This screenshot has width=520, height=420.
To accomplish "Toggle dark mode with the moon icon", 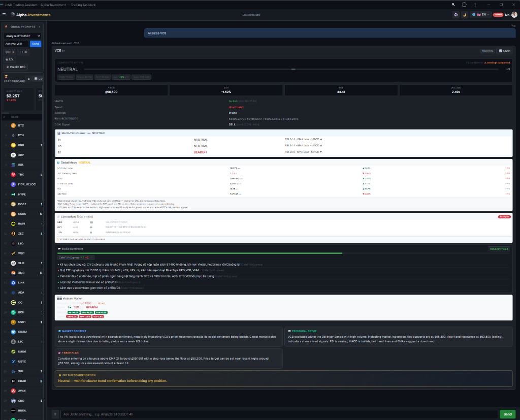I will [x=465, y=15].
